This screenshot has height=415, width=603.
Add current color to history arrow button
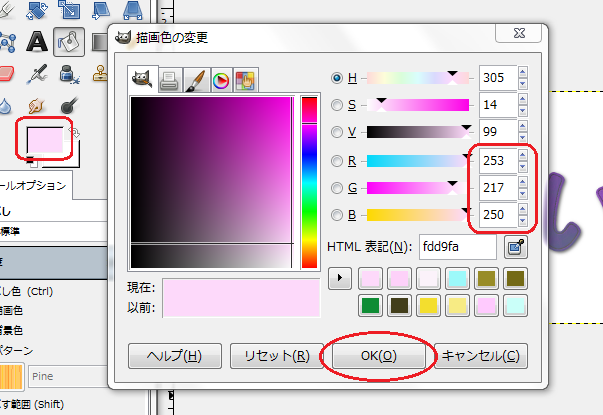click(x=340, y=278)
